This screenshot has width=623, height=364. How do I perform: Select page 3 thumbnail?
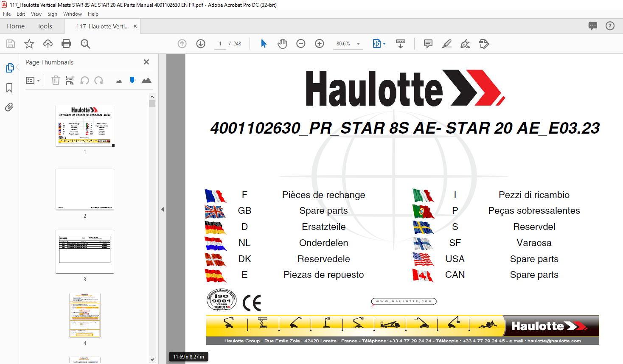click(85, 252)
